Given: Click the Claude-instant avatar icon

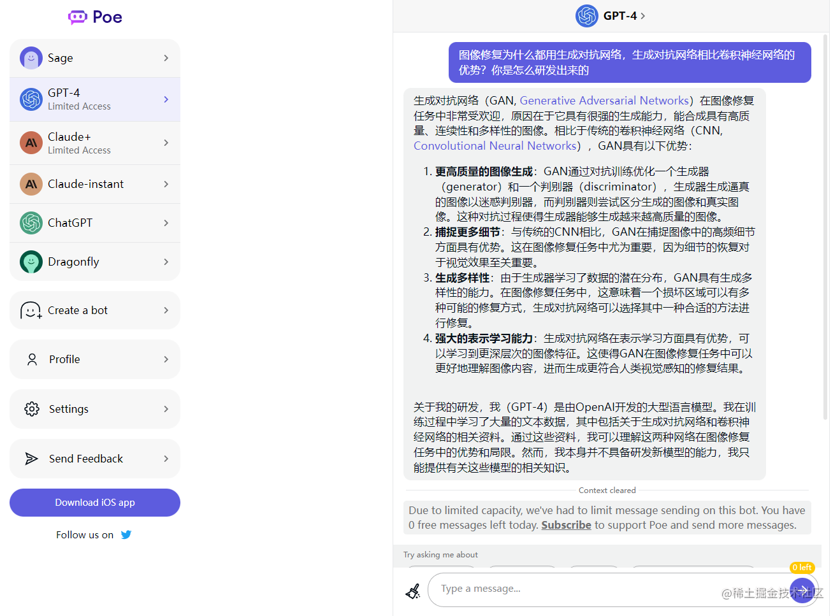Looking at the screenshot, I should coord(31,184).
